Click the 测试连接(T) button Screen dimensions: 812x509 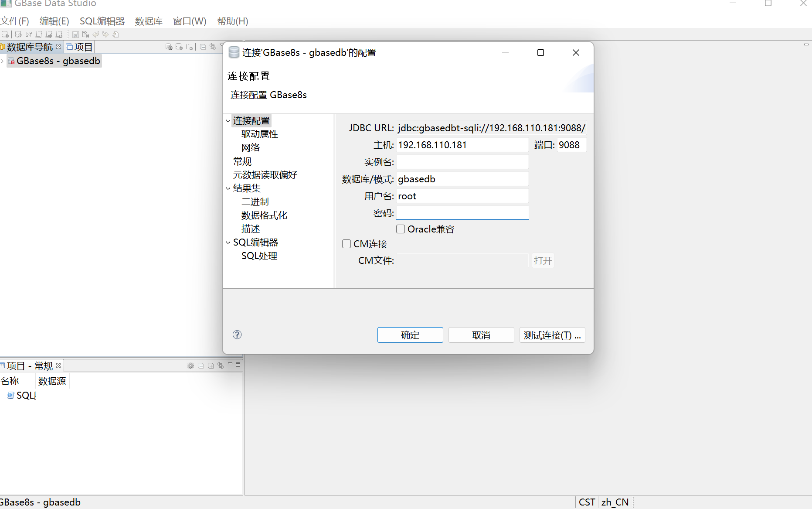pyautogui.click(x=552, y=335)
